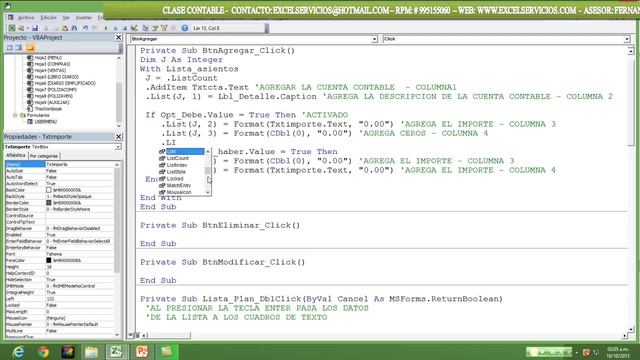640x360 pixels.
Task: Open Properties Window toolbar icon
Action: click(x=155, y=28)
